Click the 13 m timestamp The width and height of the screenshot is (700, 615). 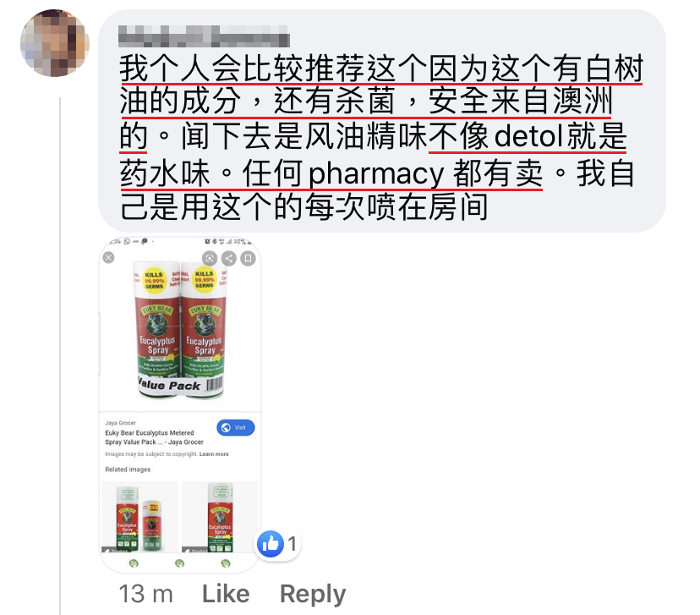[145, 594]
